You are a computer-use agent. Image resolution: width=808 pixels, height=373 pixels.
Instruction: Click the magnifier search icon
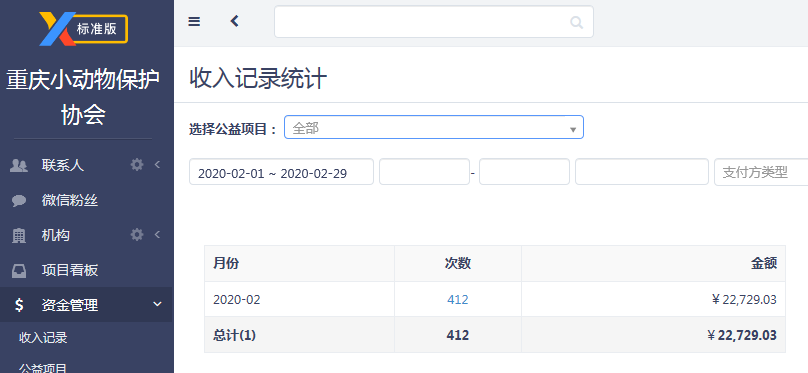(x=576, y=22)
